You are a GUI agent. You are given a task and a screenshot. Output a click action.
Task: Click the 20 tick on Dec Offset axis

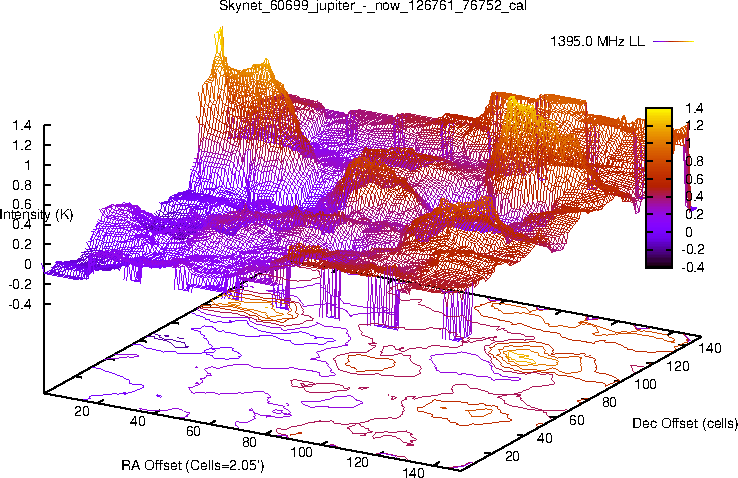(512, 456)
